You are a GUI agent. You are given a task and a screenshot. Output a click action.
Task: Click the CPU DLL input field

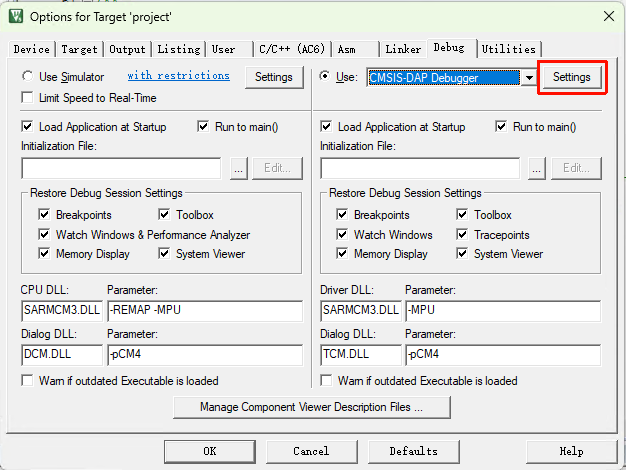[61, 311]
